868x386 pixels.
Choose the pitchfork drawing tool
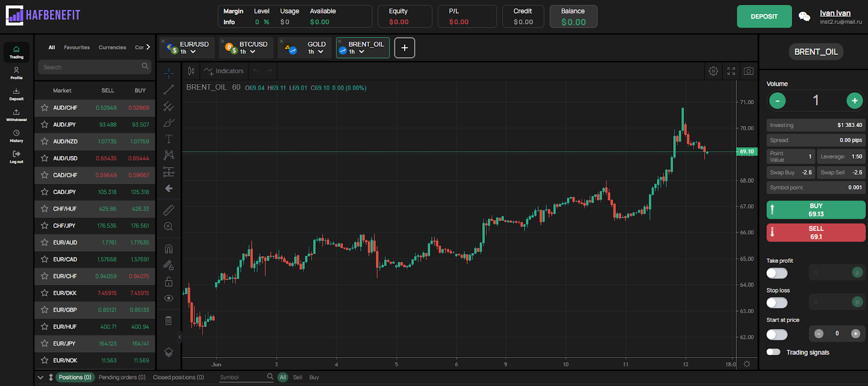click(169, 106)
